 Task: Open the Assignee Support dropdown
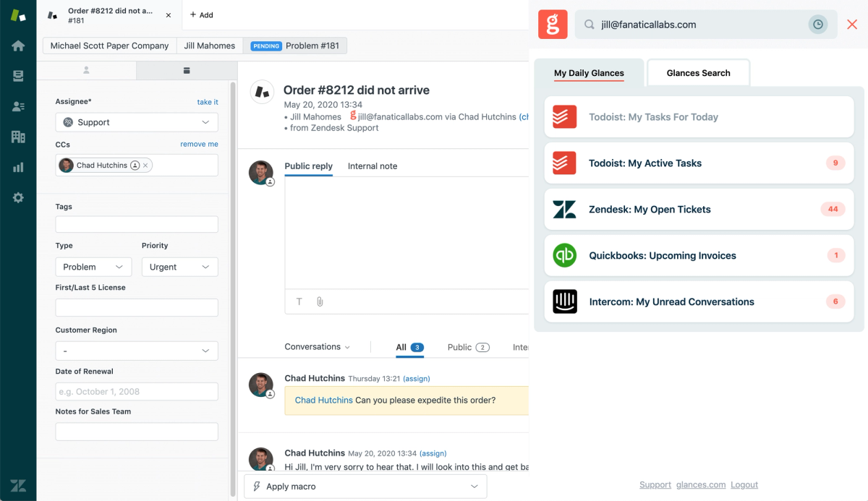pyautogui.click(x=137, y=122)
